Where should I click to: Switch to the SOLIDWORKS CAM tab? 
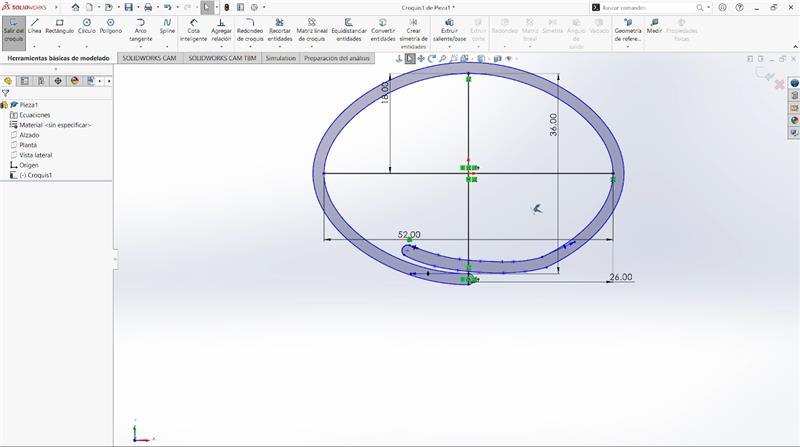click(149, 58)
